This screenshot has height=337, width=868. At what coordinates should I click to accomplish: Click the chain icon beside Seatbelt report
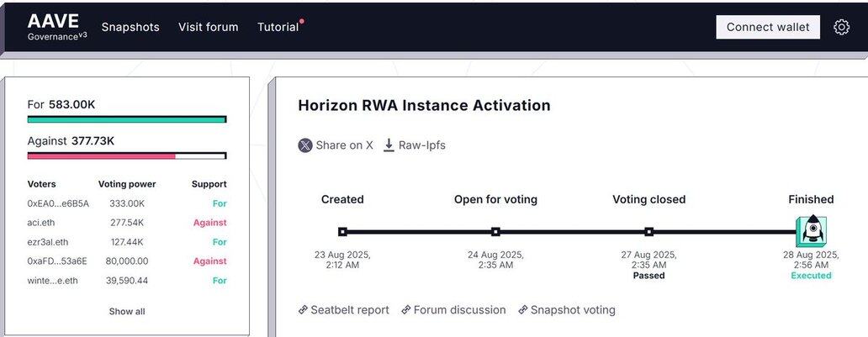coord(303,310)
